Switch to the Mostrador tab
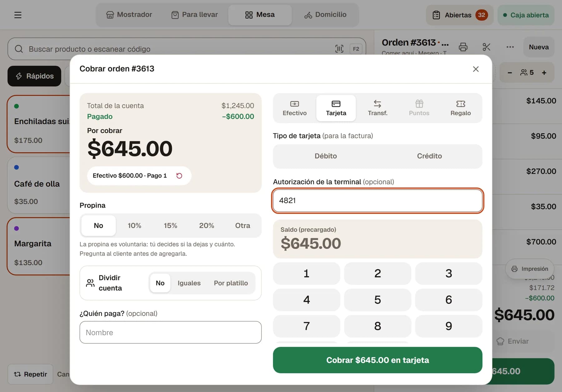562x392 pixels. [x=129, y=15]
